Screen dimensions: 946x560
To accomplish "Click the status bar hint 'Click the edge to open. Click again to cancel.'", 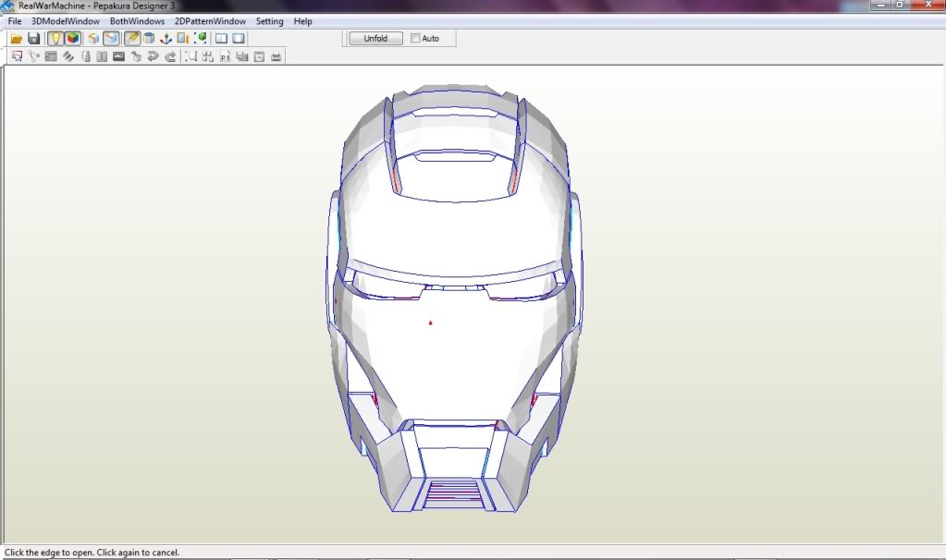I will pos(92,553).
